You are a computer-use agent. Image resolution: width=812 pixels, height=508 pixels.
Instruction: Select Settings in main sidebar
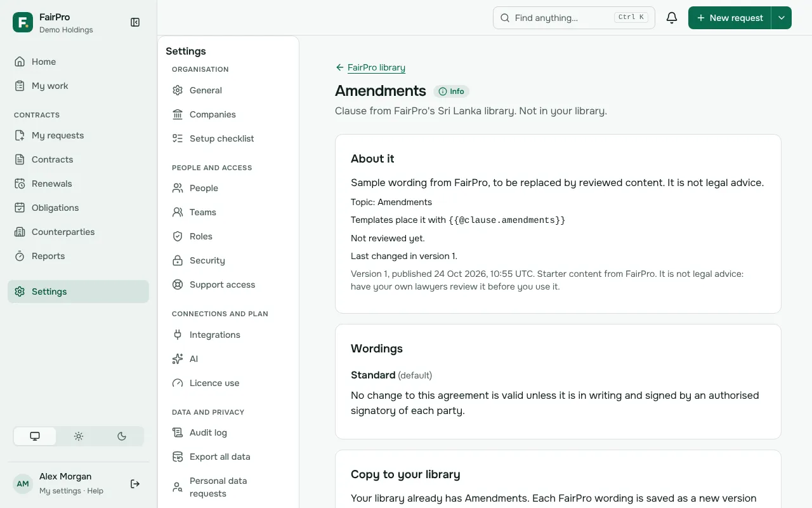[x=79, y=291]
